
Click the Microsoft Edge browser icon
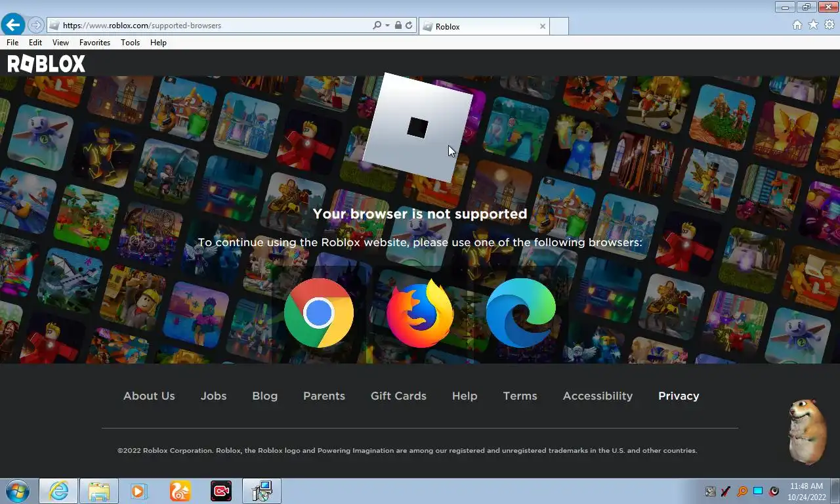(521, 313)
